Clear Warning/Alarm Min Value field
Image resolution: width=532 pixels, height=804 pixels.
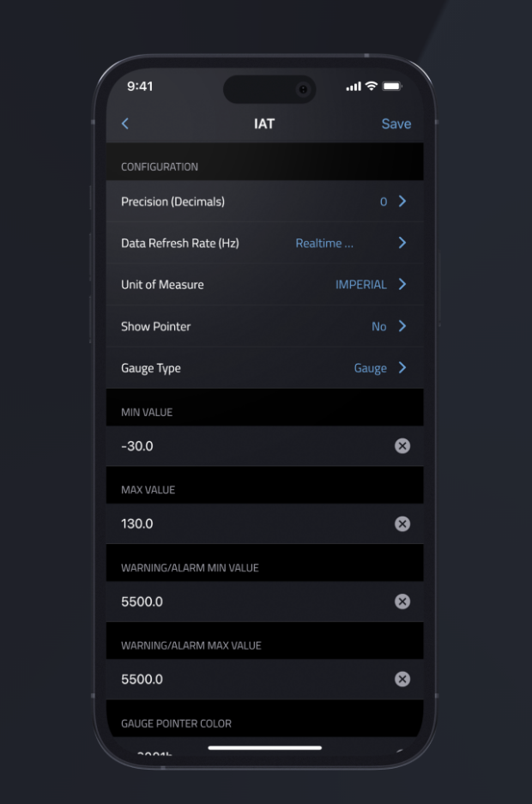(402, 601)
